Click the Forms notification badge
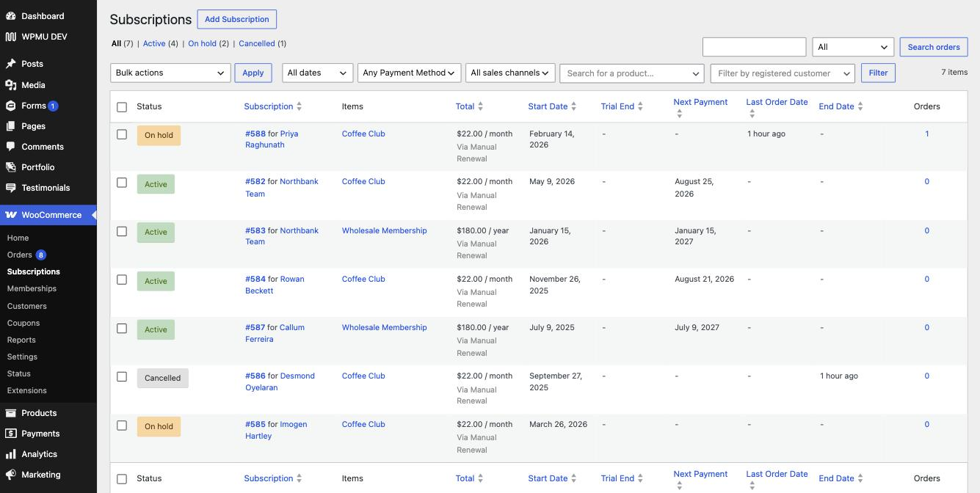The width and height of the screenshot is (980, 493). (x=53, y=106)
